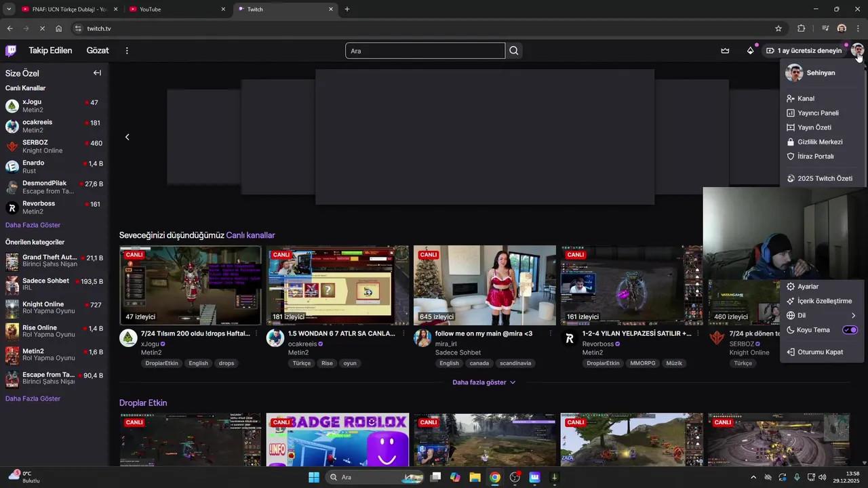Collapse the Size Özel sidebar
The height and width of the screenshot is (488, 868).
point(97,73)
